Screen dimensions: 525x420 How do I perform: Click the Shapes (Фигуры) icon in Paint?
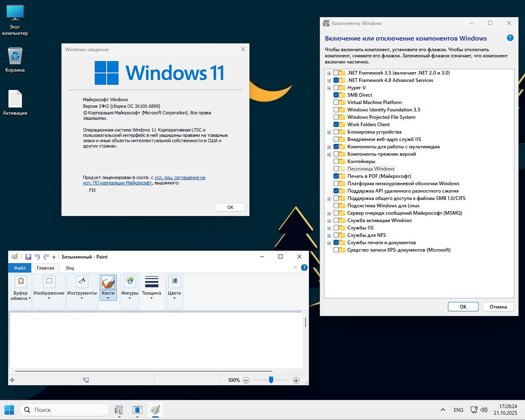tap(130, 282)
